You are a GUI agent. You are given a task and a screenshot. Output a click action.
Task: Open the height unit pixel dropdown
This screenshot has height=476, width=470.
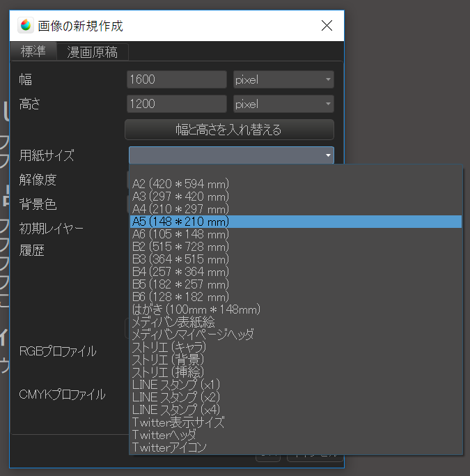coord(283,104)
